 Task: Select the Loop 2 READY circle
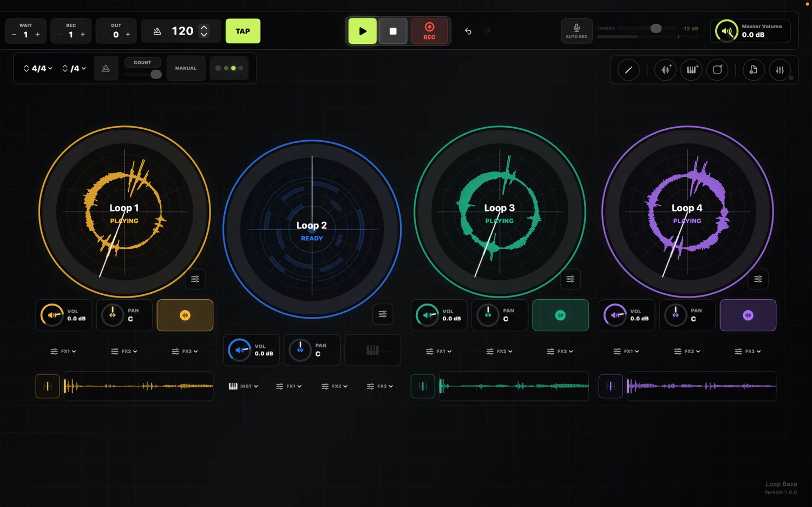[x=312, y=229]
